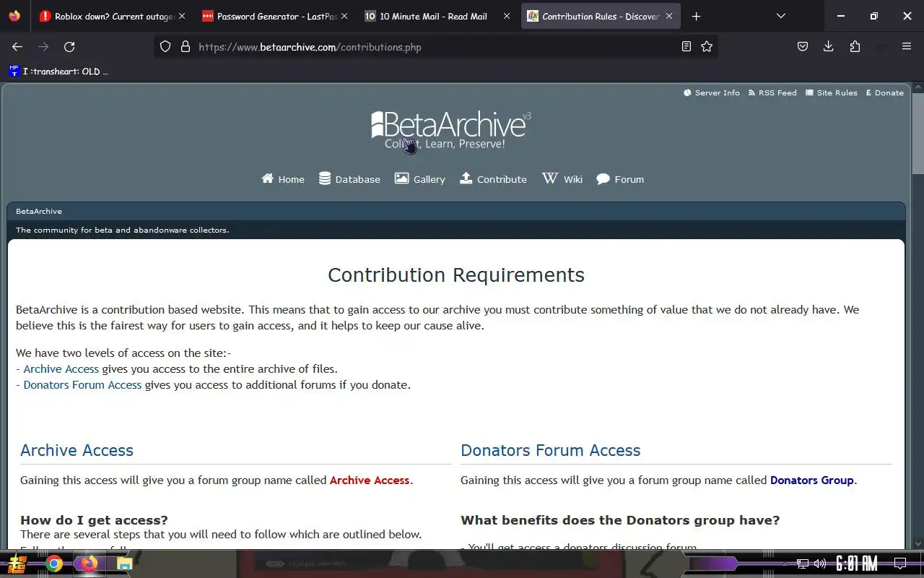Open the RSS Feed link
Image resolution: width=924 pixels, height=578 pixels.
click(772, 92)
